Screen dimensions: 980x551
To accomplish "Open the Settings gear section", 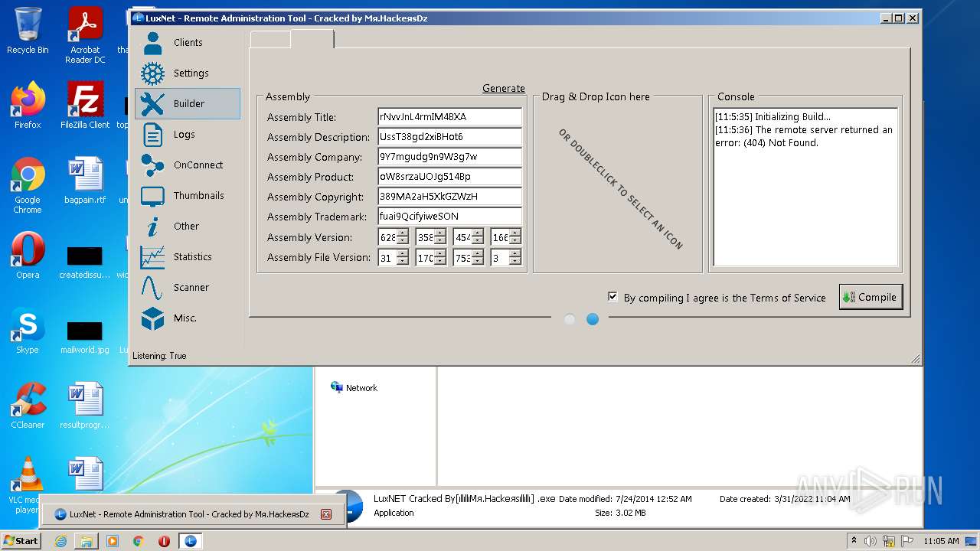I will click(x=188, y=73).
